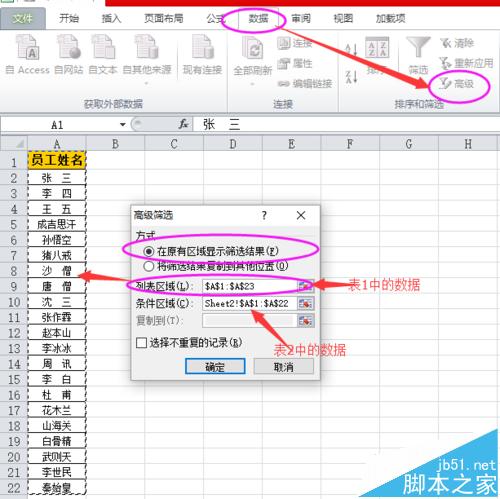
Task: Click cell containing 猪八戒
Action: click(57, 255)
